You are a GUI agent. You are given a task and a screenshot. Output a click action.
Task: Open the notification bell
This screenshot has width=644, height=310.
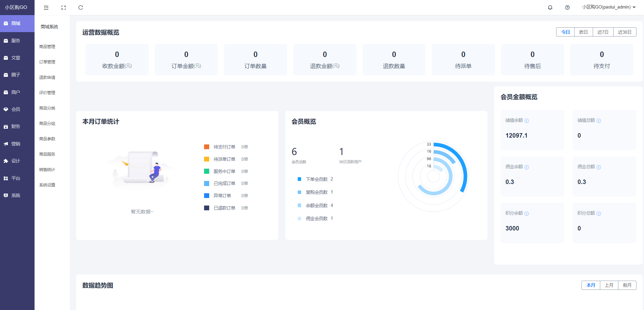pos(550,8)
